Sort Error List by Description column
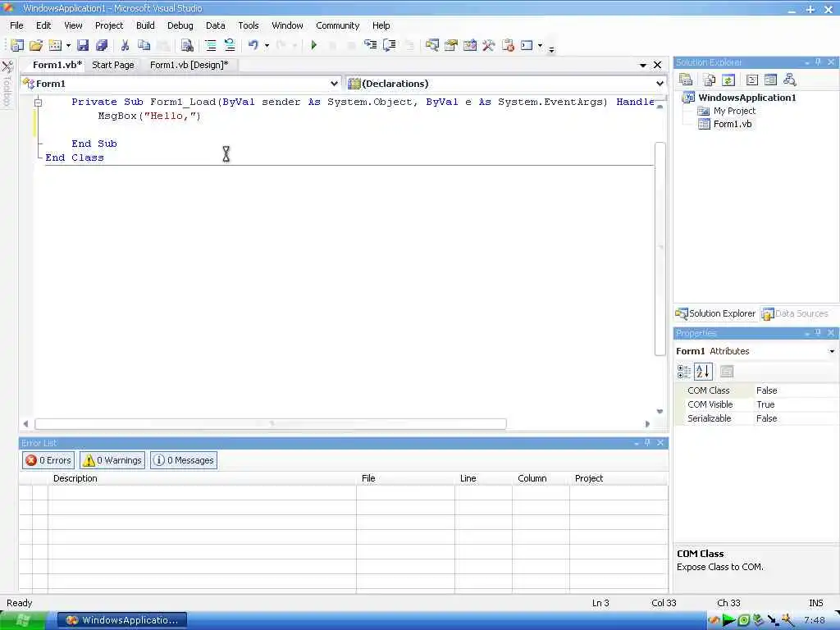This screenshot has width=840, height=630. [x=202, y=478]
